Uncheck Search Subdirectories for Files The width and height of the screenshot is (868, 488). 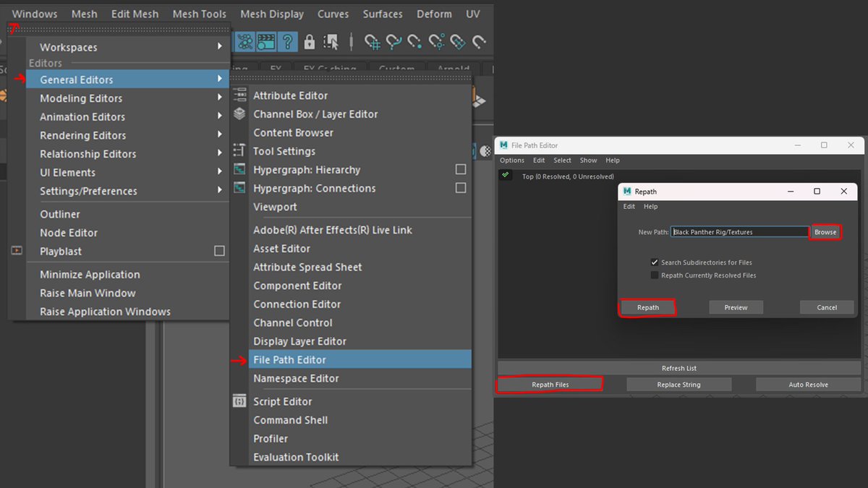tap(655, 262)
